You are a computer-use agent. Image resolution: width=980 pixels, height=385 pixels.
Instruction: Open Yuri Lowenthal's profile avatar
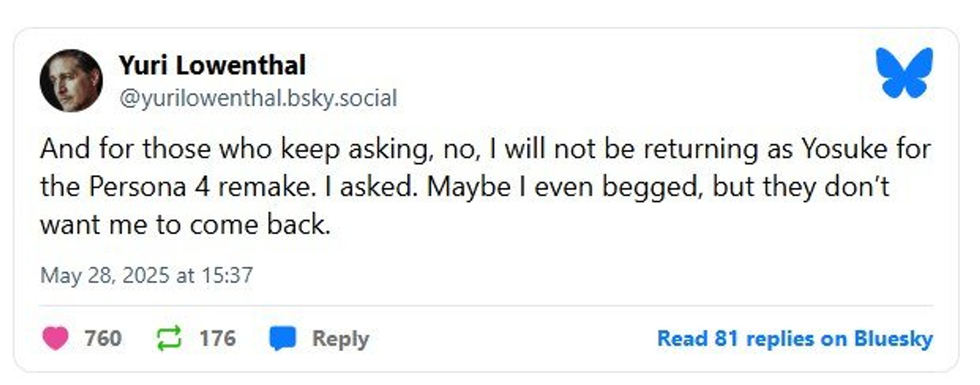71,81
